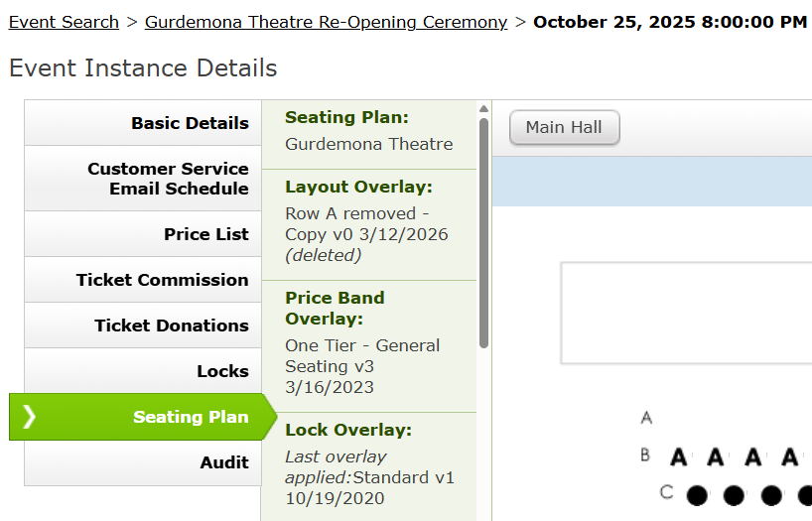Click the white chevron on Seating Plan tab
Image resolution: width=812 pixels, height=521 pixels.
29,417
